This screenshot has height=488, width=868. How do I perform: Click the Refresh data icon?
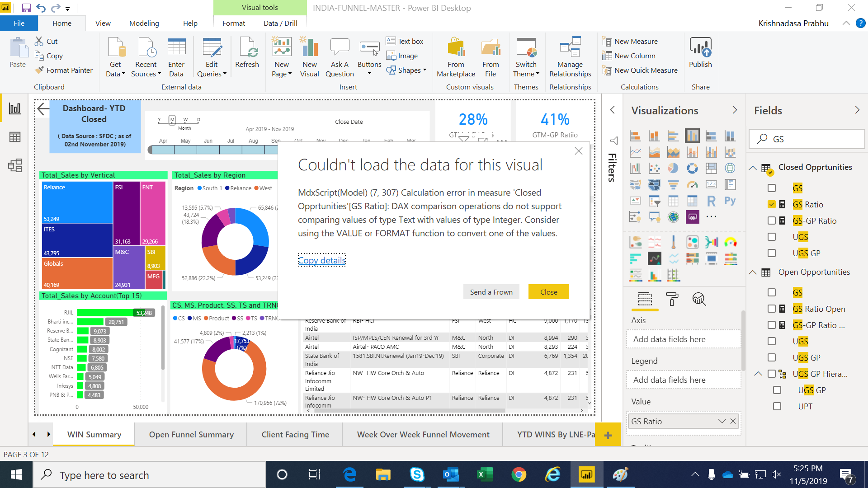(x=247, y=53)
